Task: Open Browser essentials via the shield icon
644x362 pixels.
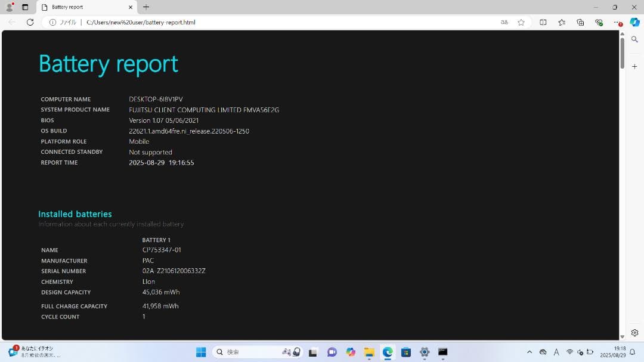Action: [598, 22]
